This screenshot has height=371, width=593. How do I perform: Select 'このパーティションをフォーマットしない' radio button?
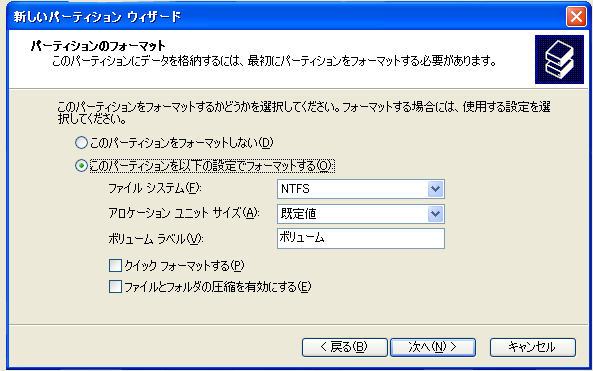tap(81, 143)
